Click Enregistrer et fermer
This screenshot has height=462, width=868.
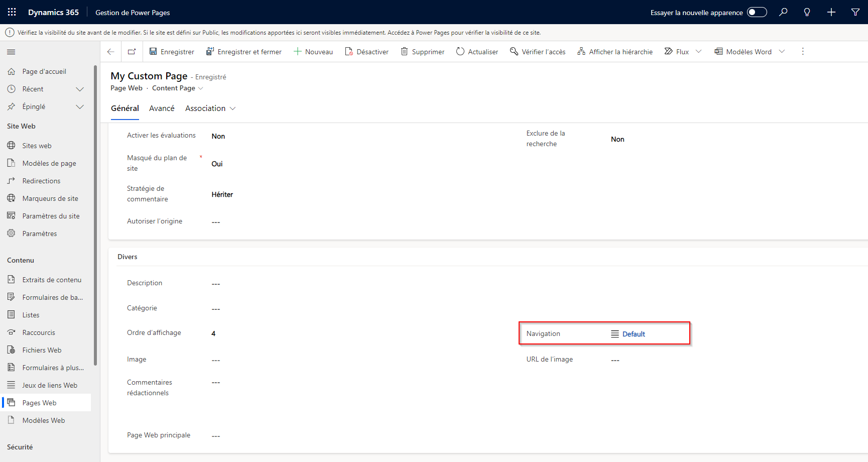click(x=244, y=52)
